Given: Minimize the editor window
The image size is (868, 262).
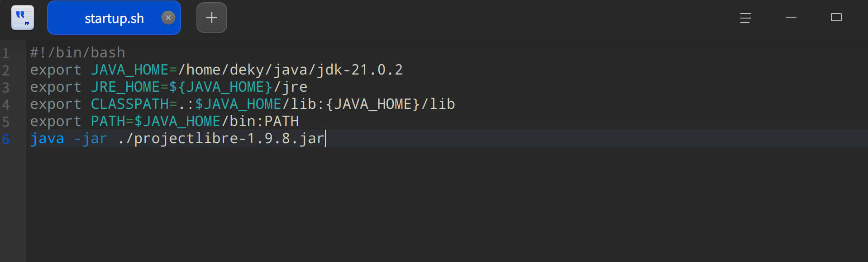Looking at the screenshot, I should pyautogui.click(x=791, y=18).
